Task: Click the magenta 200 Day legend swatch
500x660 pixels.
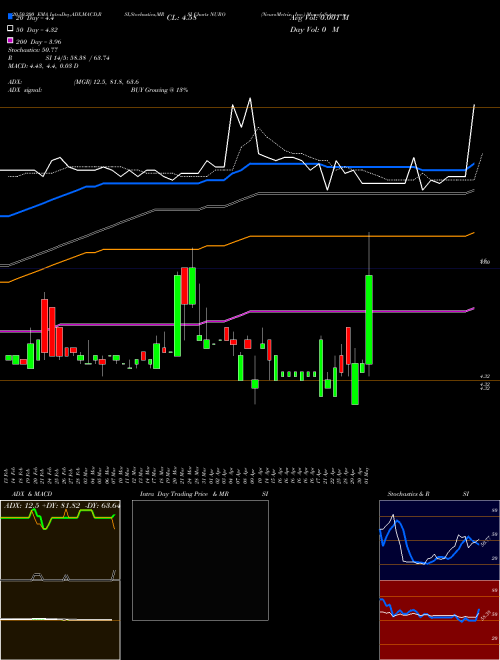Action: pyautogui.click(x=10, y=41)
